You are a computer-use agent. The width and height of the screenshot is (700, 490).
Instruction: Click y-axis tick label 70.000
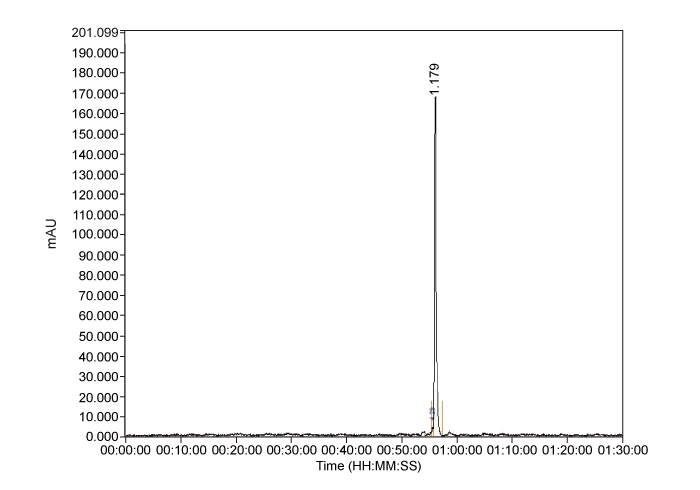pyautogui.click(x=99, y=295)
